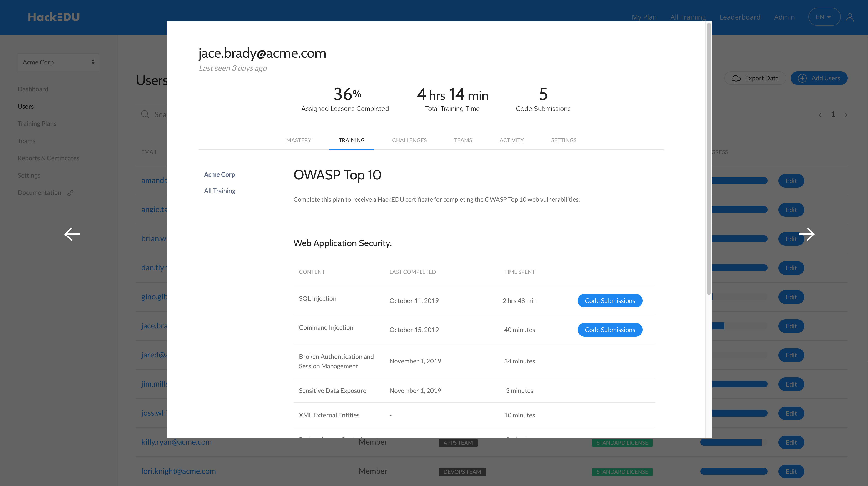Open the Acme Corp organization dropdown
Viewport: 868px width, 486px height.
pos(58,62)
